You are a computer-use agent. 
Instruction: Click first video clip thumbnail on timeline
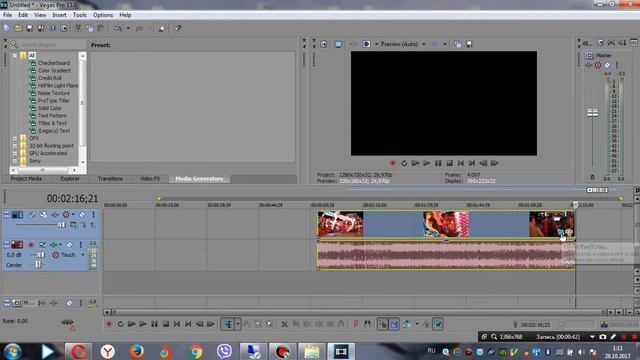pos(340,224)
